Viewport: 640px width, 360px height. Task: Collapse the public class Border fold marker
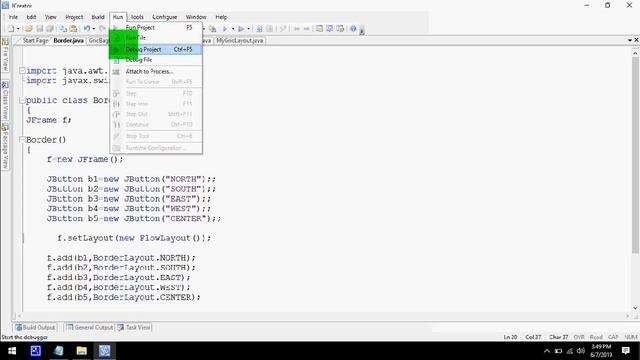click(22, 100)
